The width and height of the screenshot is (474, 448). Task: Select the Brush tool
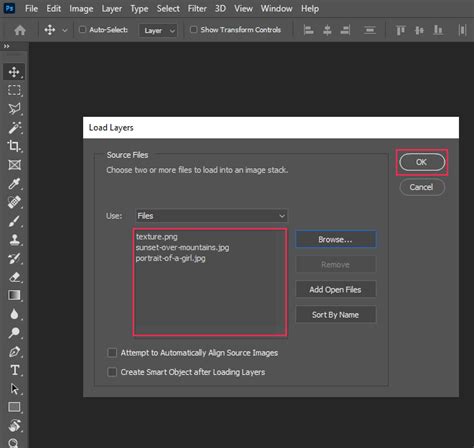click(x=14, y=221)
